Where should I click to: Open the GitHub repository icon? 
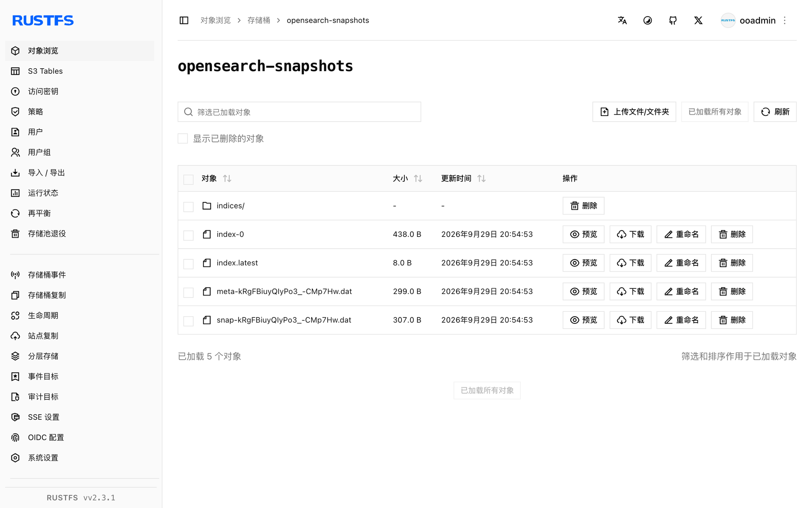click(673, 20)
